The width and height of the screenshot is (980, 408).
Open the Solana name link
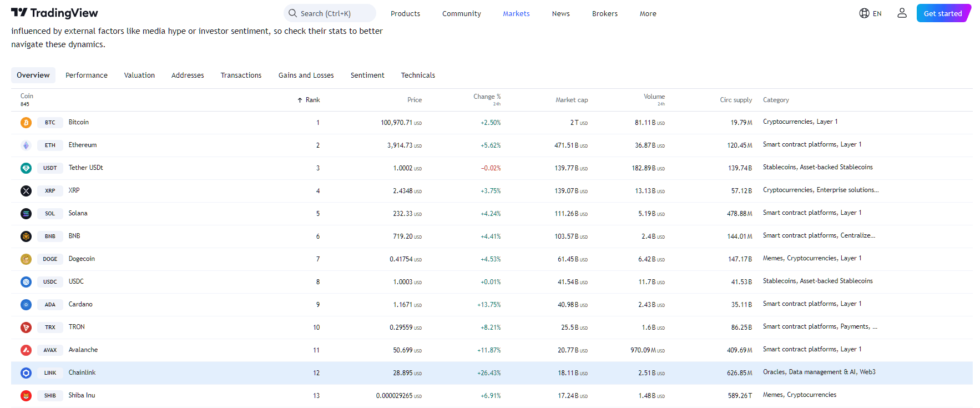(78, 213)
